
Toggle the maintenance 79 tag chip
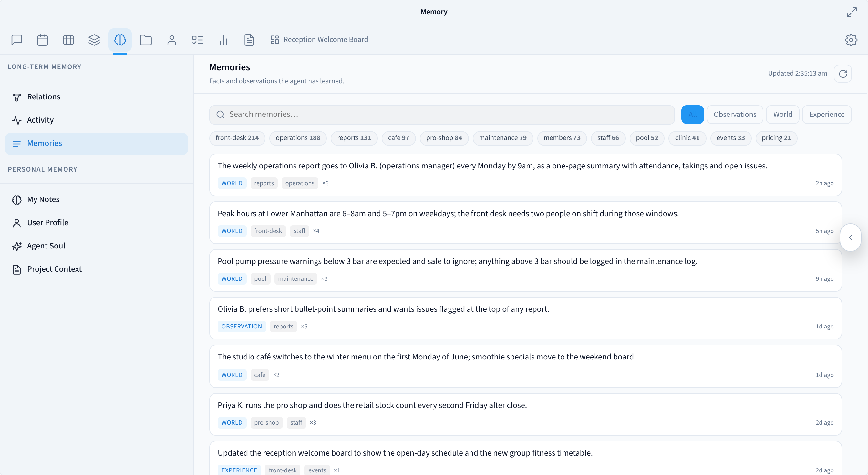tap(503, 138)
